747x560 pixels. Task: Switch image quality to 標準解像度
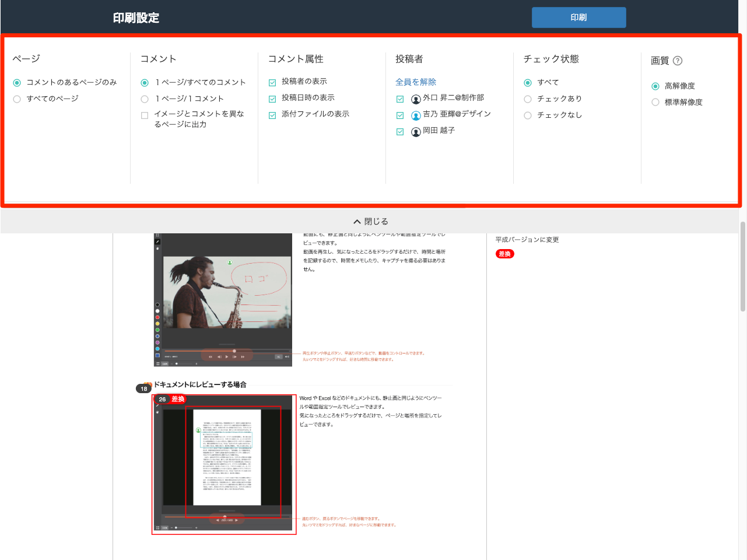[657, 102]
